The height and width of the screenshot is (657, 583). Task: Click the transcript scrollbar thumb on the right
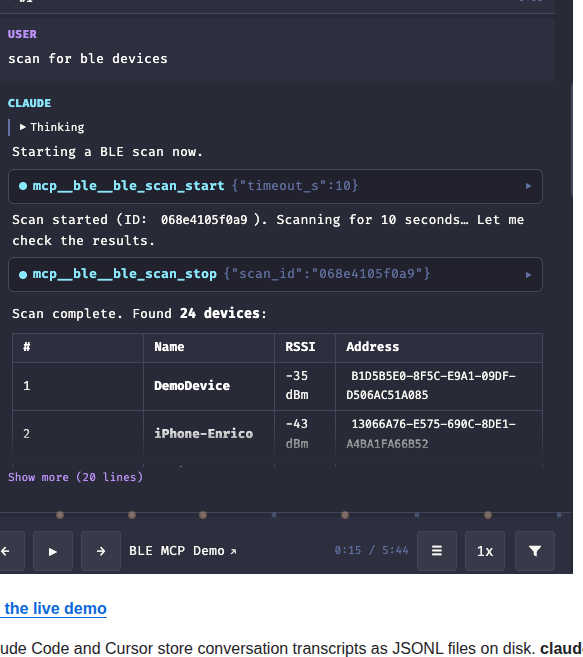(572, 140)
